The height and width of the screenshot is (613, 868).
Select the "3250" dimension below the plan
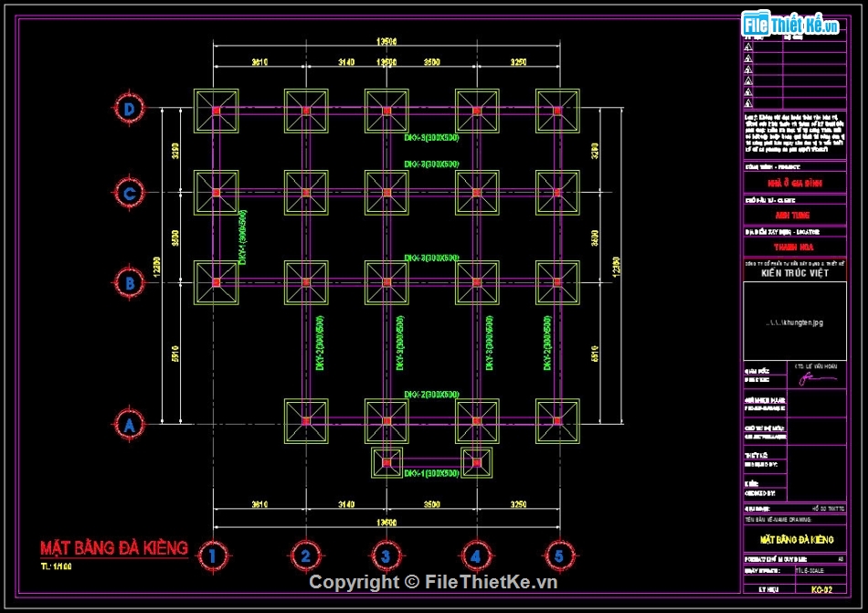pos(518,504)
